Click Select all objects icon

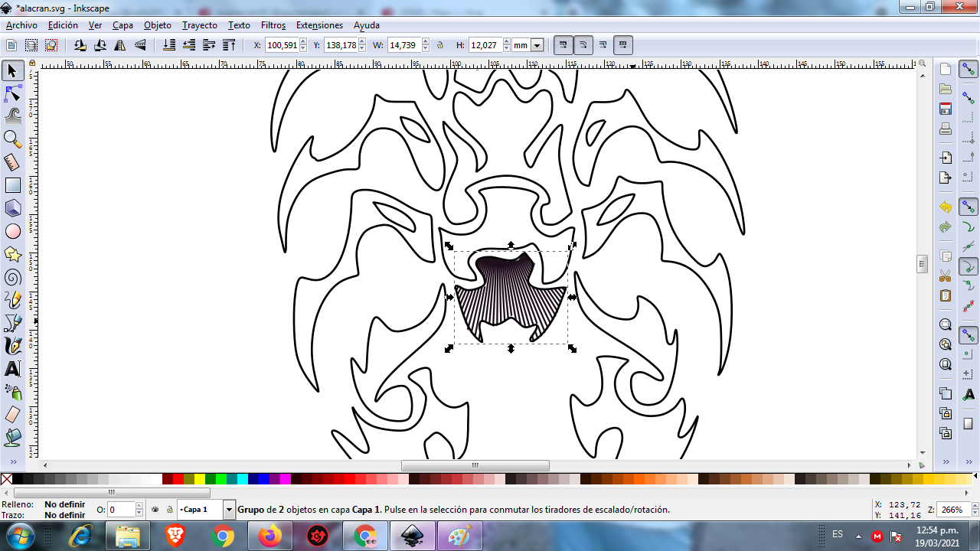12,45
